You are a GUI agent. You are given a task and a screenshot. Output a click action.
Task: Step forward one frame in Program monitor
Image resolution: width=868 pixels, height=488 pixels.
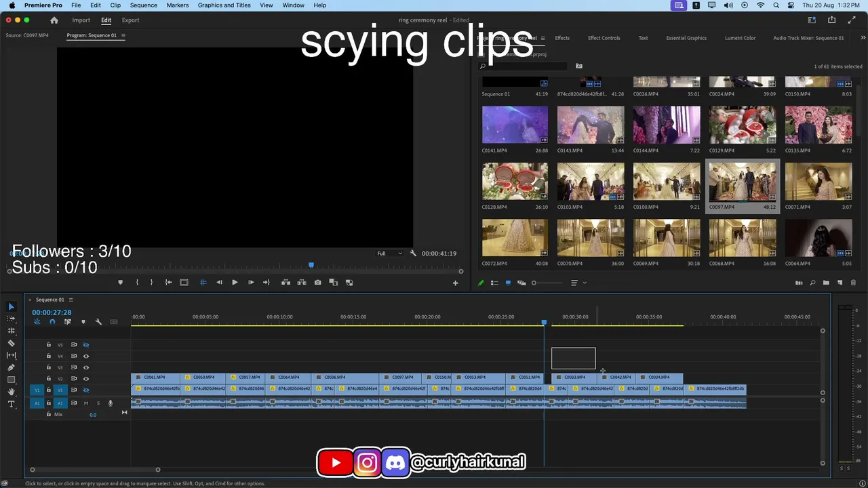point(251,283)
